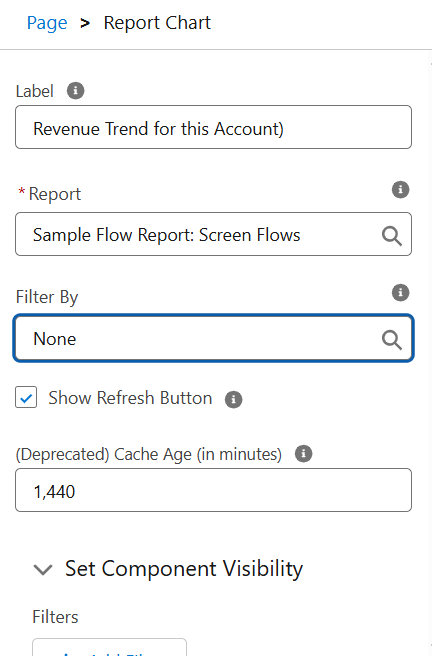Screen dimensions: 432x656
Task: Click the Filters label text
Action: coord(55,617)
